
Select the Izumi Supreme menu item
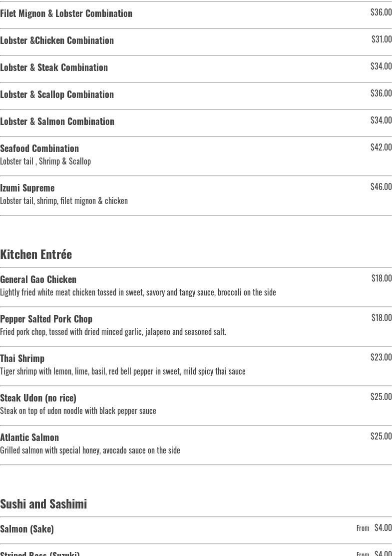196,195
